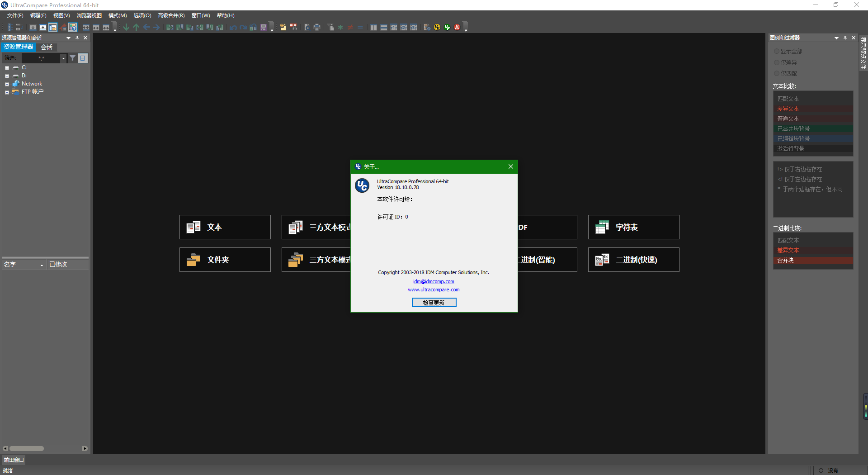The width and height of the screenshot is (868, 475).
Task: Jump to next difference with green down arrow
Action: click(x=126, y=27)
